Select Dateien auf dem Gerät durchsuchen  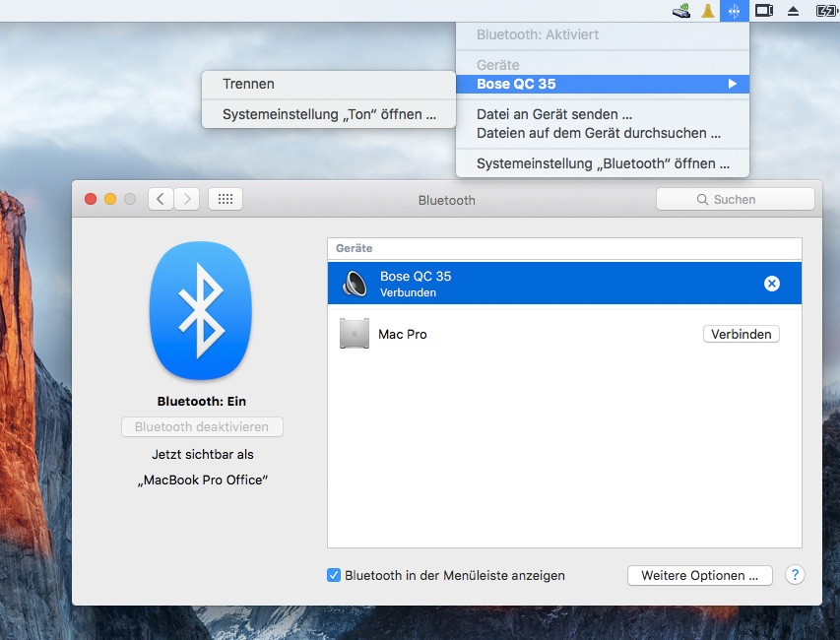tap(602, 133)
